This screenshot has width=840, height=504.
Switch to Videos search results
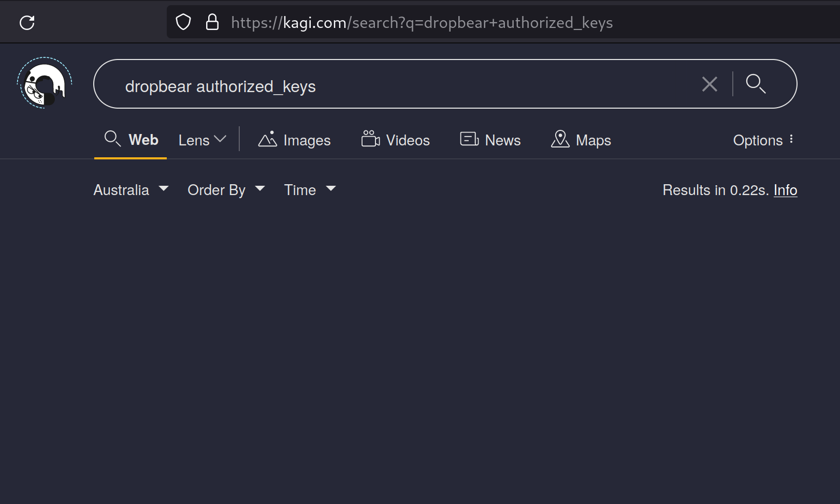tap(396, 140)
